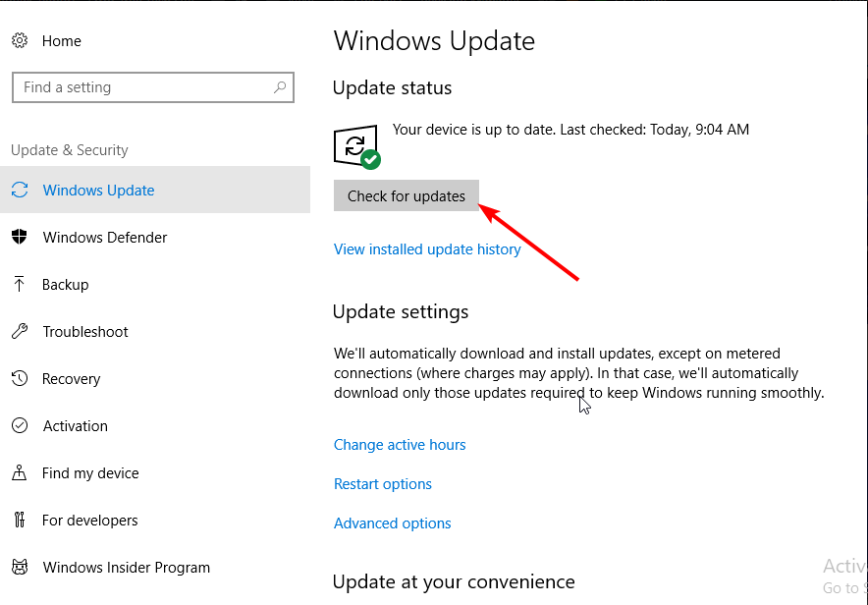Image resolution: width=868 pixels, height=605 pixels.
Task: Click the Find my device person icon
Action: pos(19,473)
